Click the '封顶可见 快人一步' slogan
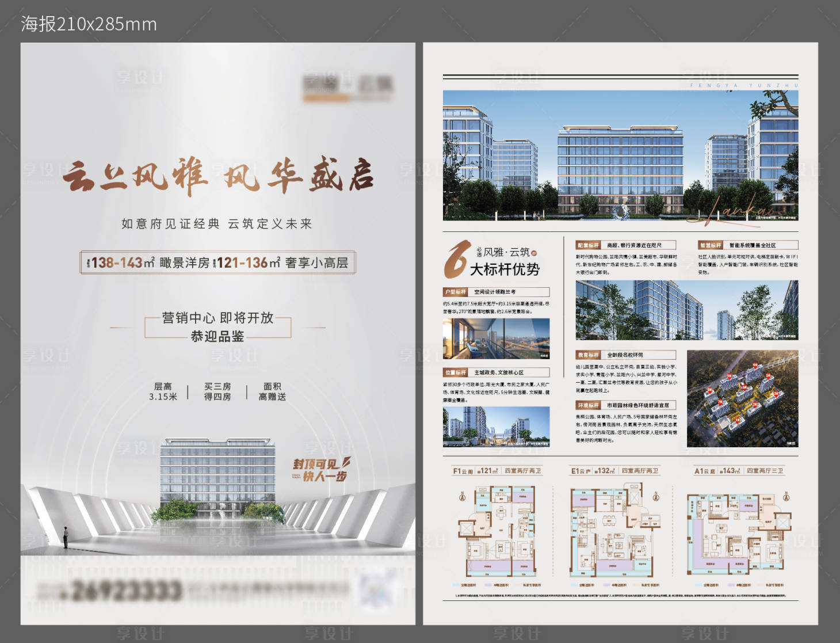This screenshot has width=840, height=643. [x=321, y=470]
